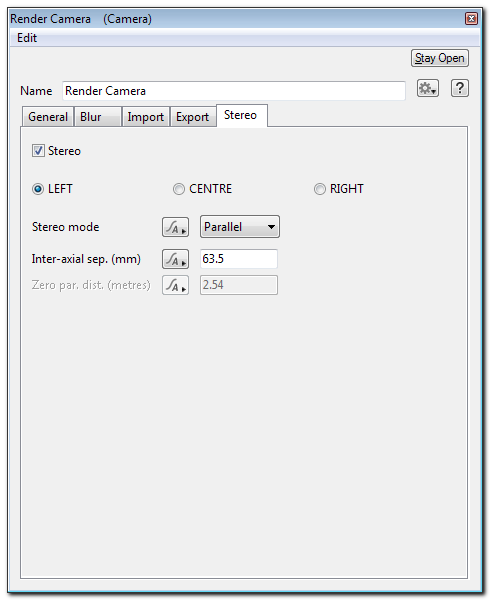Click the animation button for Inter-axial sep.
Screen dimensions: 490x600
[x=175, y=259]
